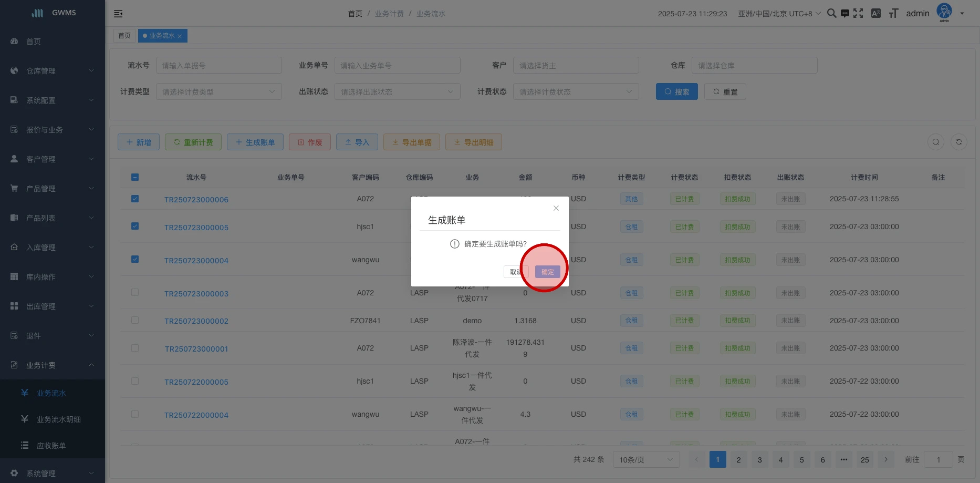Open 业务流水明细 in the sidebar
This screenshot has width=980, height=483.
pyautogui.click(x=58, y=419)
